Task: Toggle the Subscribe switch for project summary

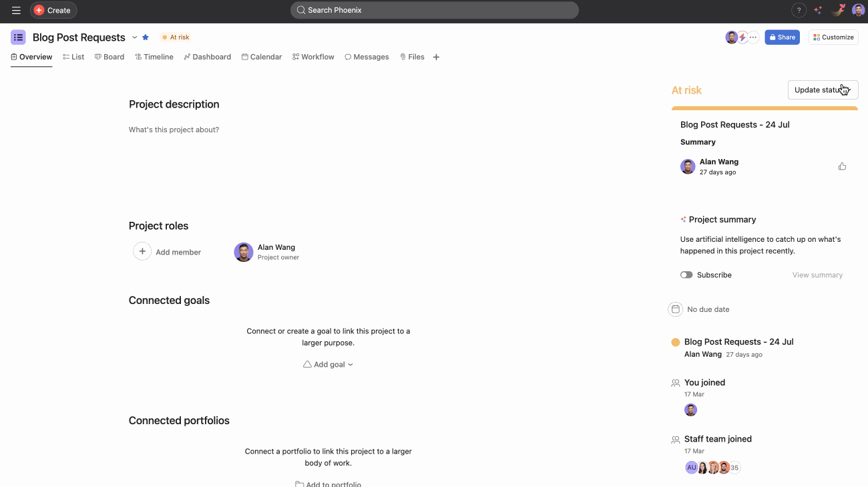Action: [686, 275]
